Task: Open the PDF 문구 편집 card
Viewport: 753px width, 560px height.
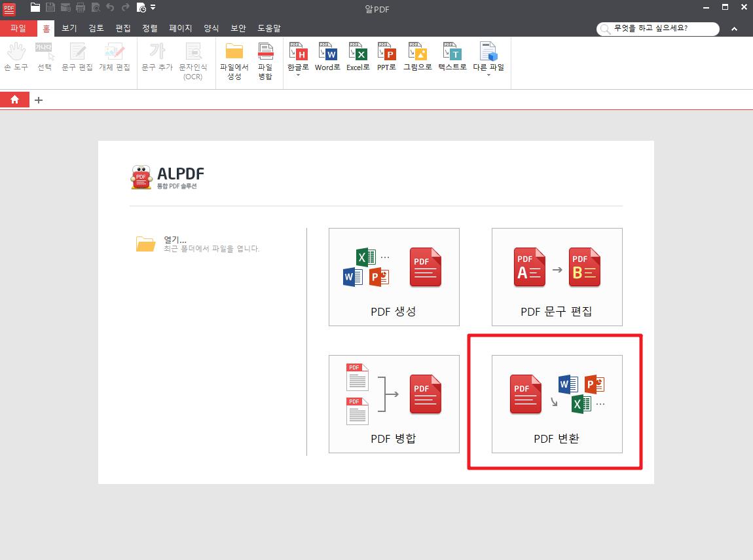Action: click(557, 277)
